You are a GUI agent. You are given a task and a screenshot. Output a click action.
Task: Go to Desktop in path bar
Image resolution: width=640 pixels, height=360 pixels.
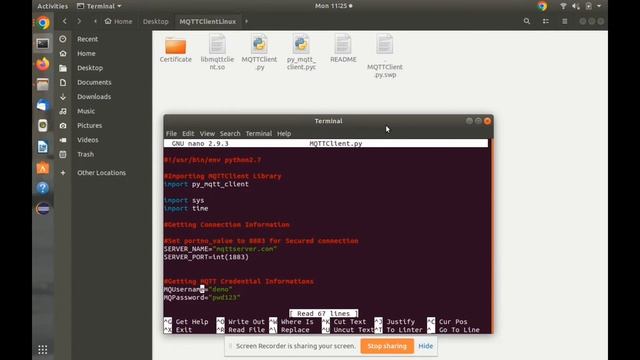point(156,21)
